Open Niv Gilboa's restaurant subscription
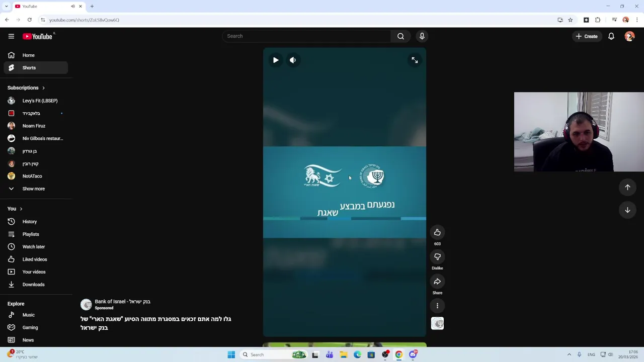Screen dimensions: 644x362 pos(35,138)
